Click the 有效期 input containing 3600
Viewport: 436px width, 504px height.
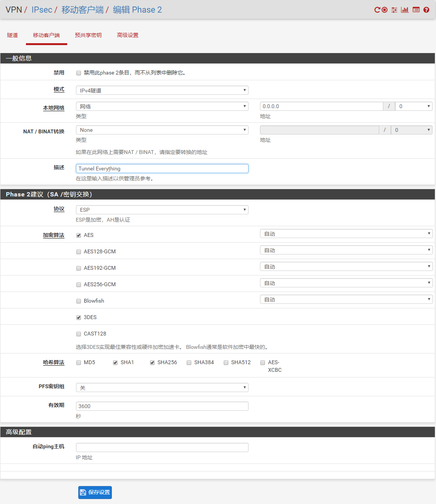[162, 406]
